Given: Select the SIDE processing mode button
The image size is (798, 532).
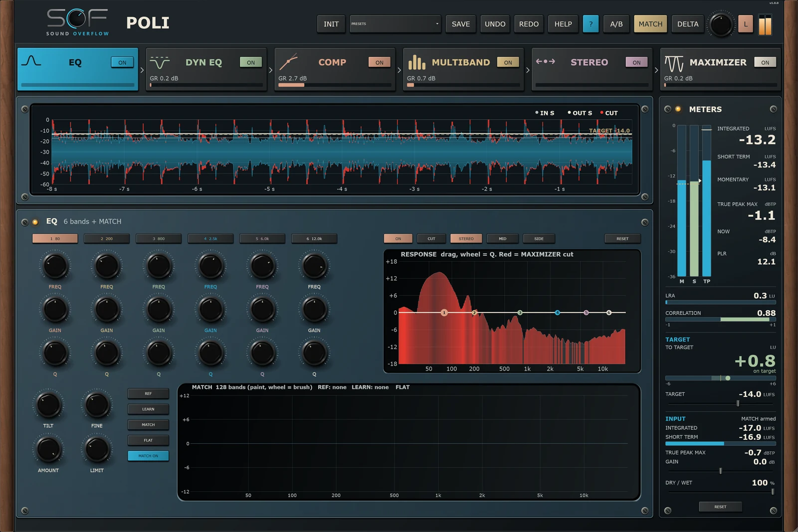Looking at the screenshot, I should pos(539,239).
